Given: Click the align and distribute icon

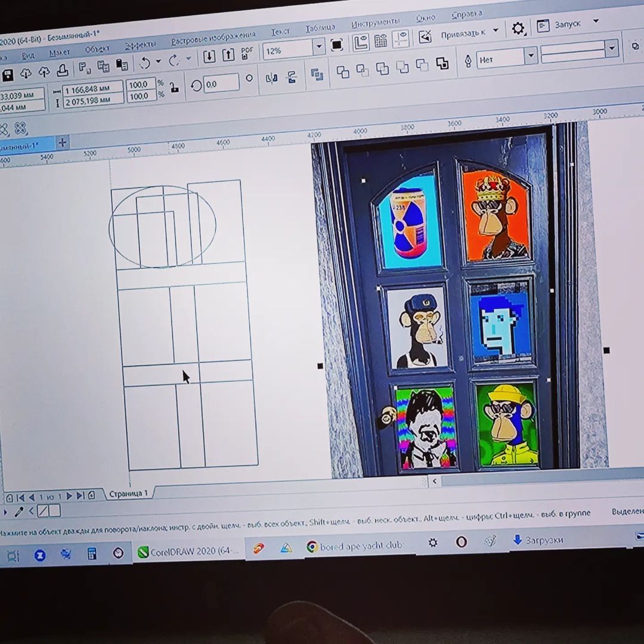Looking at the screenshot, I should click(317, 75).
